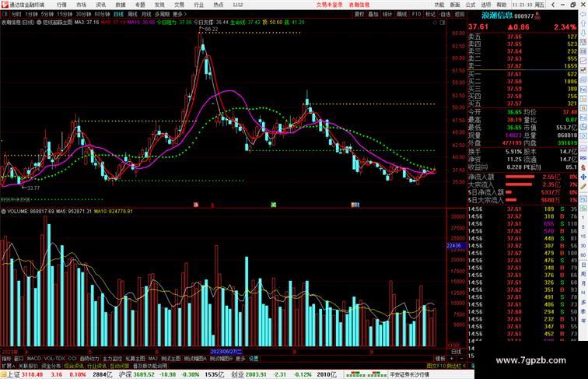The height and width of the screenshot is (379, 588).
Task: Open the 公式 menu
Action: (x=471, y=5)
